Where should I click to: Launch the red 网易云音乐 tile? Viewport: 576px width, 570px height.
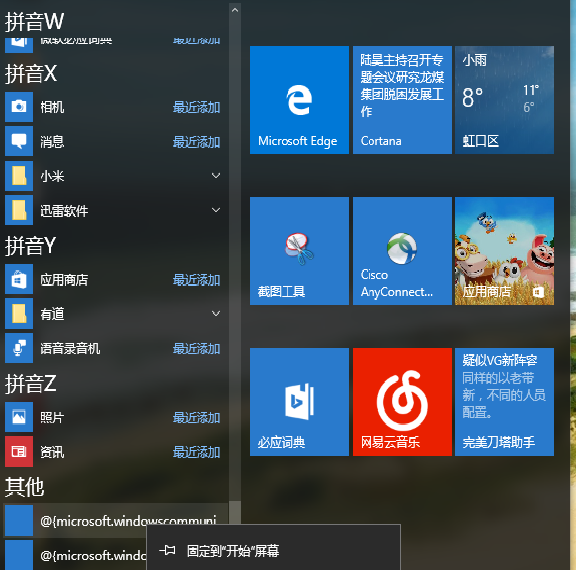(402, 402)
